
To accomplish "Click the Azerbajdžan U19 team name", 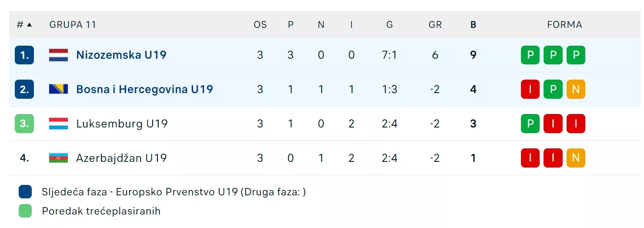I will coord(121,158).
